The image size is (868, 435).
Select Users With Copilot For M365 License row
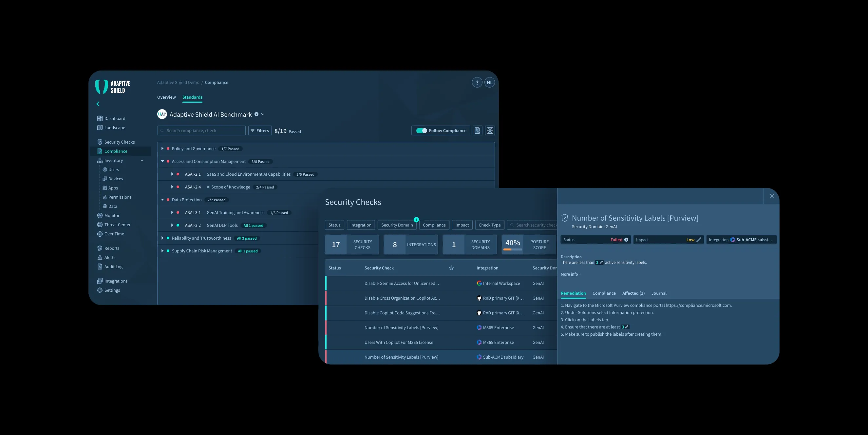pyautogui.click(x=441, y=342)
